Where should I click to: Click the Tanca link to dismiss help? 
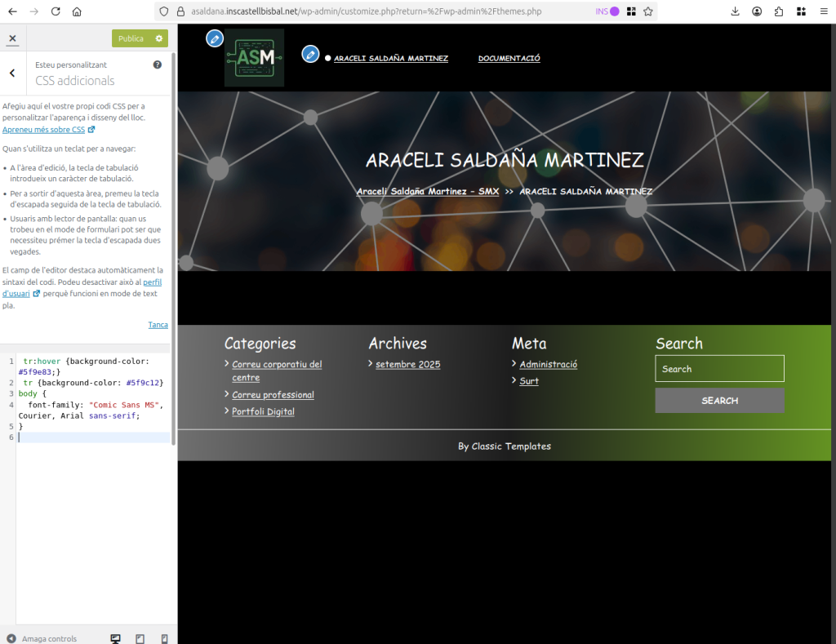(x=158, y=325)
